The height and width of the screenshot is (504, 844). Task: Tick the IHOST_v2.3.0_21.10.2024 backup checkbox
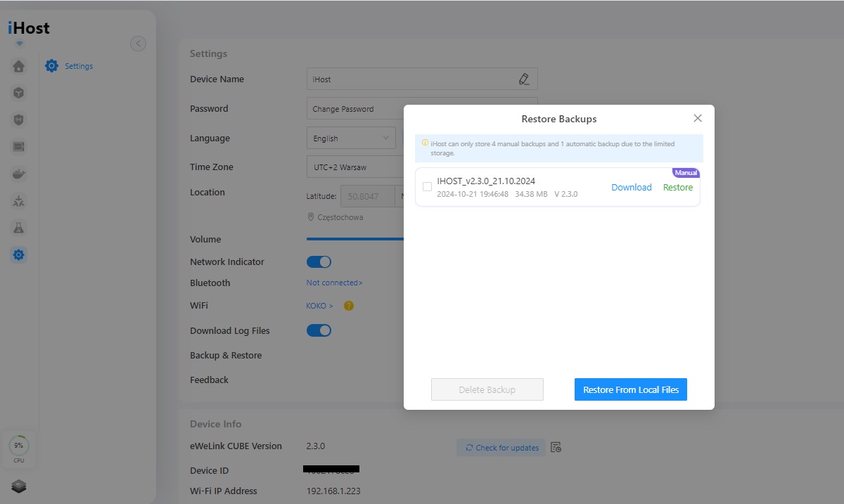click(x=427, y=186)
